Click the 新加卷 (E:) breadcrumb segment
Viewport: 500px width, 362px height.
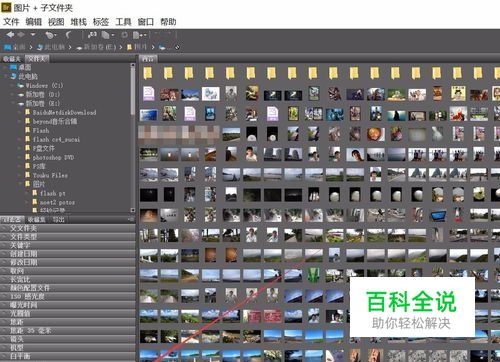pos(96,47)
